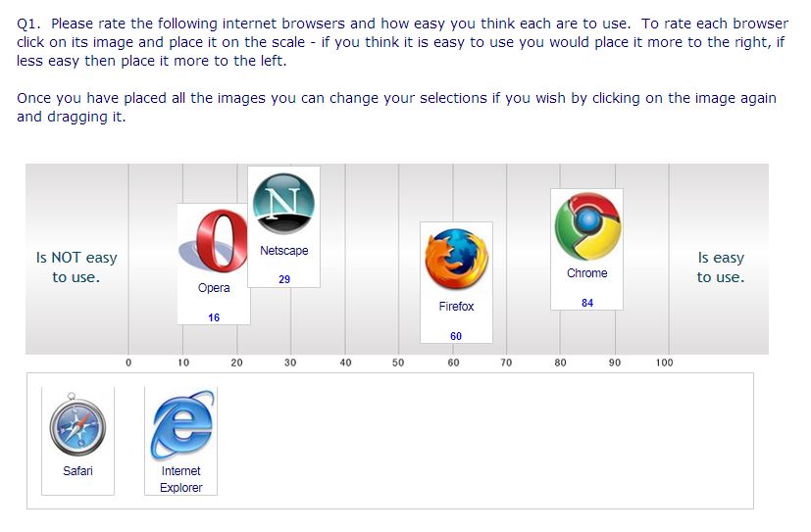This screenshot has height=532, width=811.
Task: Click the Opera browser logo
Action: click(x=214, y=241)
